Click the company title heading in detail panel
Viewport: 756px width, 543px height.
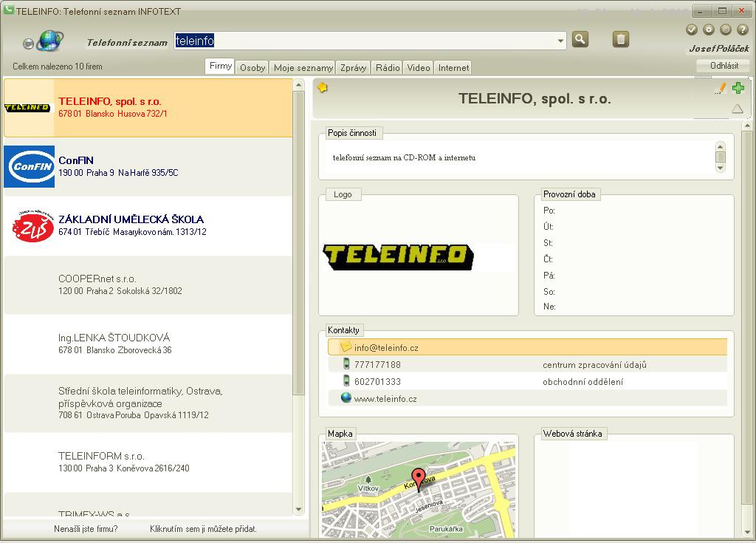[x=535, y=99]
